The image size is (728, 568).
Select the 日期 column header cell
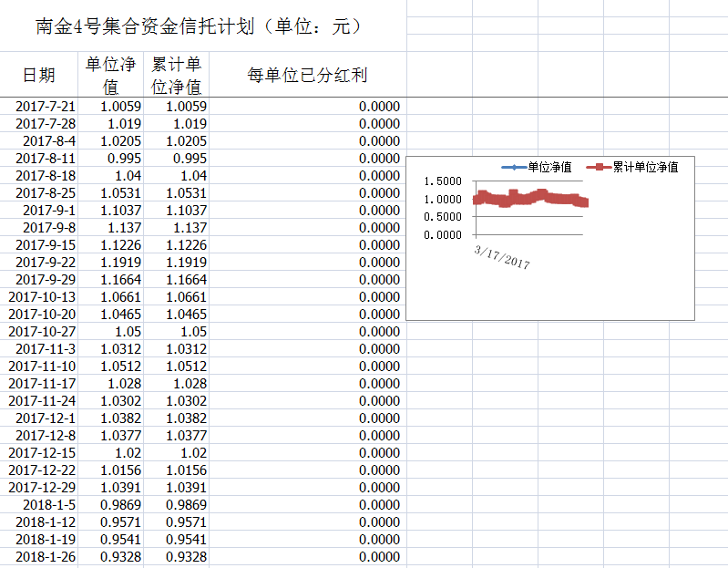tap(39, 75)
